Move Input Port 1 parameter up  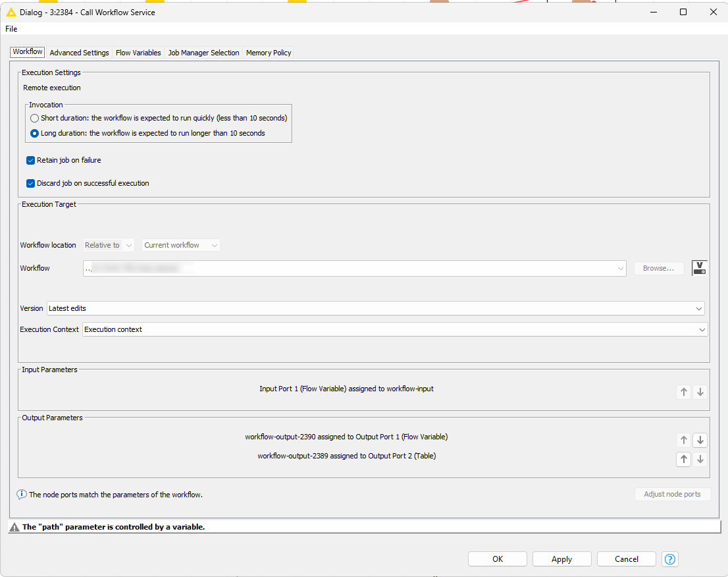coord(684,392)
